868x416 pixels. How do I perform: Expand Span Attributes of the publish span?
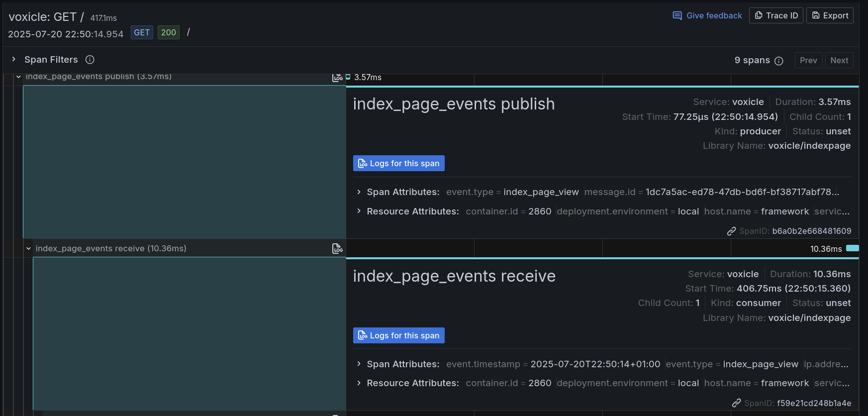(x=359, y=192)
